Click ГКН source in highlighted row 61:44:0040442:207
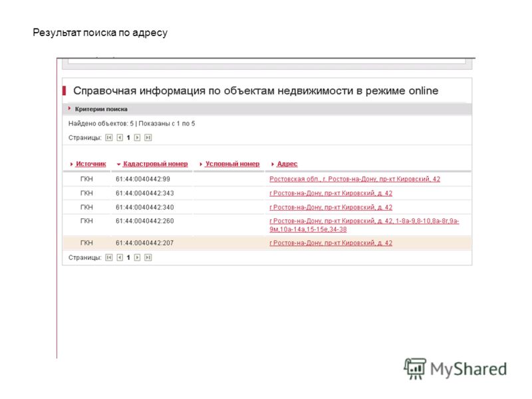532x399 pixels. (86, 243)
